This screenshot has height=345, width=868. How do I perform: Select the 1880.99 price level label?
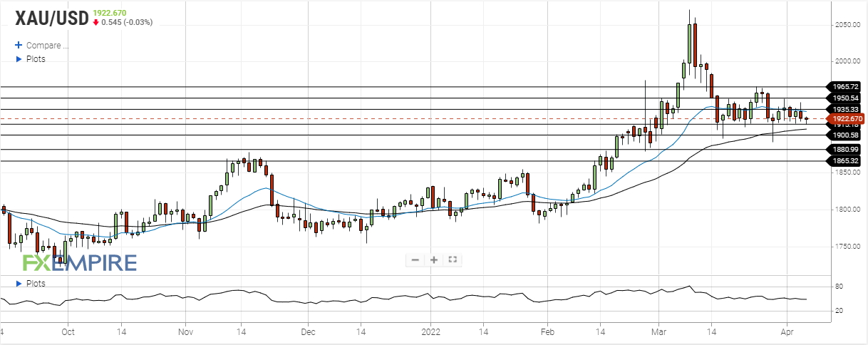pos(844,150)
